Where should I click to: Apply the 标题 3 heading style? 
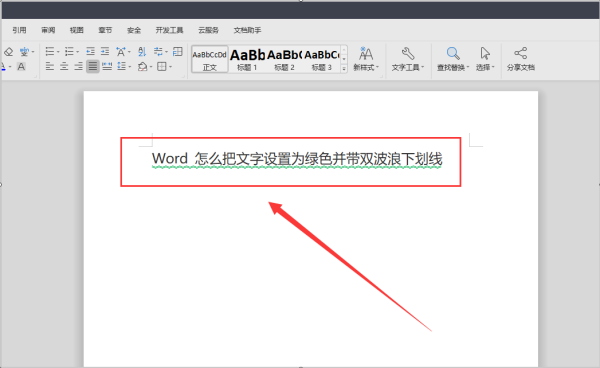coord(321,60)
